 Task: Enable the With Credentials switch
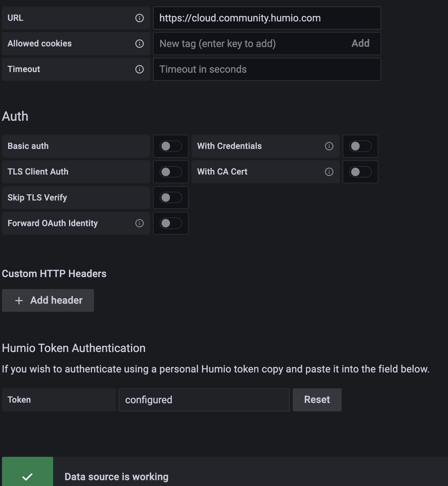point(360,146)
